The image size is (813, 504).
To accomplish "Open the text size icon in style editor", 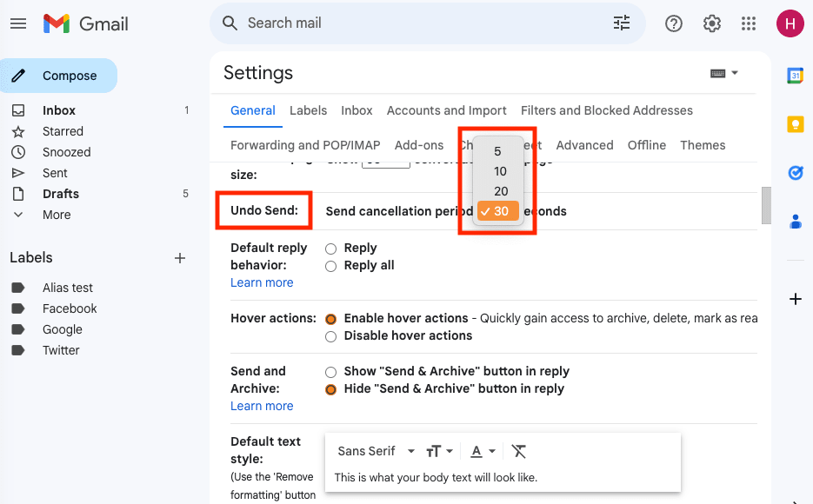I will [435, 451].
